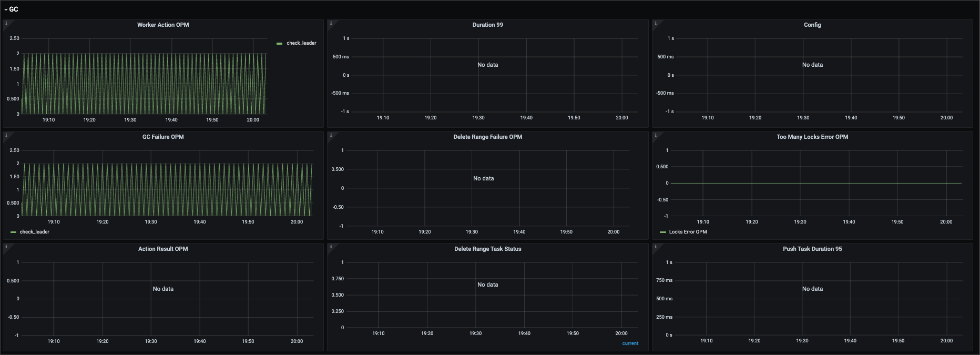Image resolution: width=980 pixels, height=355 pixels.
Task: Open GC Failure OPM panel title menu
Action: click(x=163, y=137)
